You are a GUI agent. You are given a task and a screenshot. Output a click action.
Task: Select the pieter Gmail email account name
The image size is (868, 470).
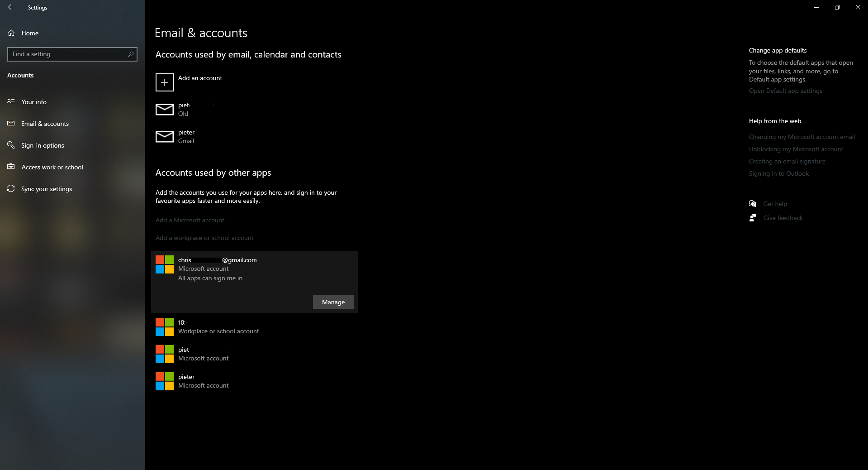(x=186, y=132)
